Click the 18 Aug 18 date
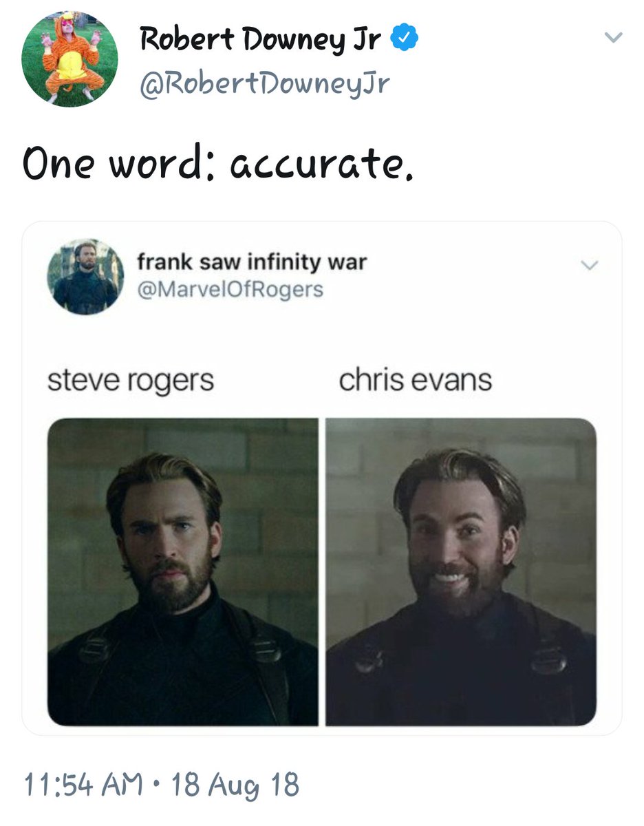The image size is (644, 826). 236,784
